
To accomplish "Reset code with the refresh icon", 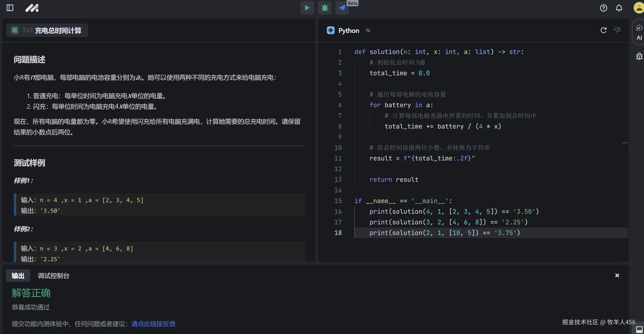I will click(x=603, y=30).
